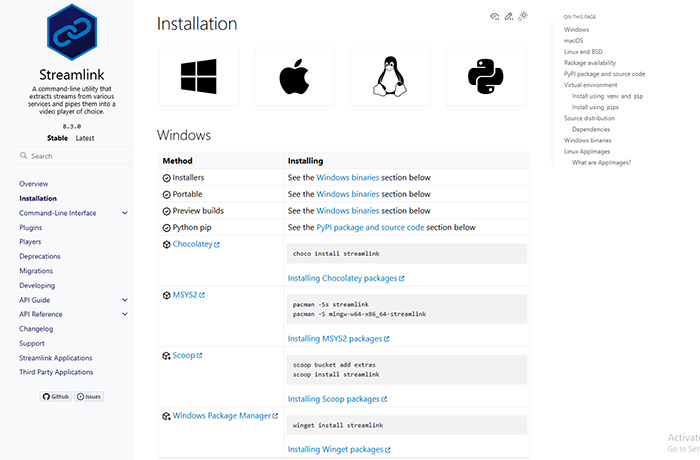
Task: Click the Apple macOS logo tile
Action: (x=294, y=77)
